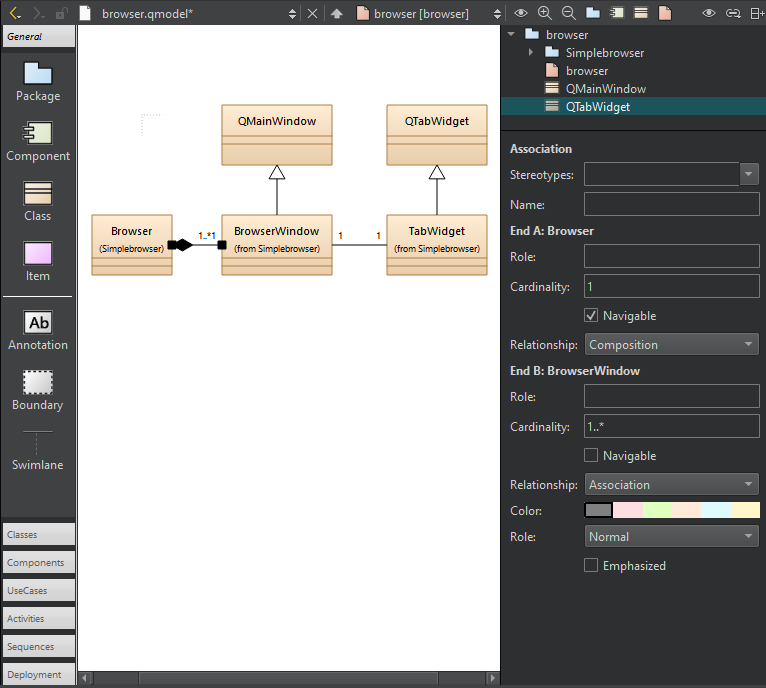This screenshot has height=688, width=766.
Task: Select the Swimlane tool
Action: pos(38,450)
